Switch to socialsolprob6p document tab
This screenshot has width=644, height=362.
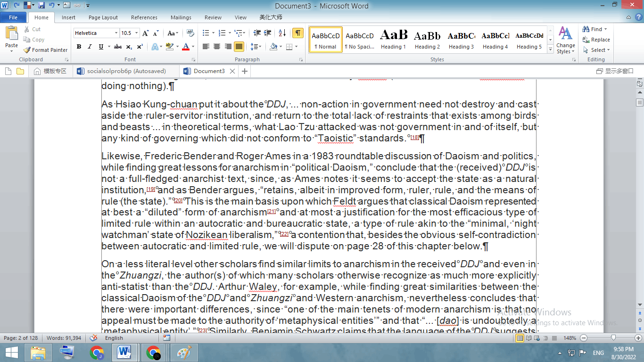point(126,71)
